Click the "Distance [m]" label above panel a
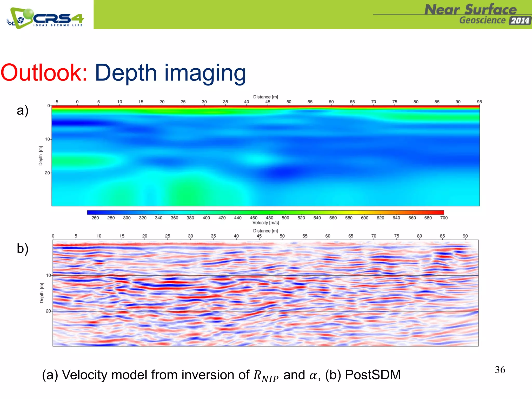This screenshot has height=399, width=532. coord(265,97)
